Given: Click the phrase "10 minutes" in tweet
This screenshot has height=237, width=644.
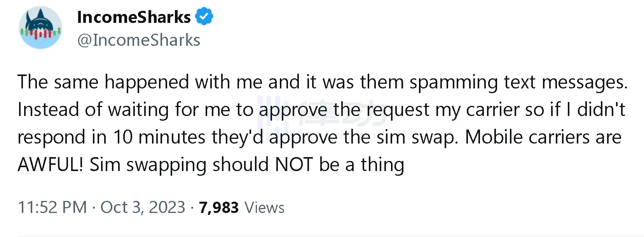Looking at the screenshot, I should tap(159, 137).
